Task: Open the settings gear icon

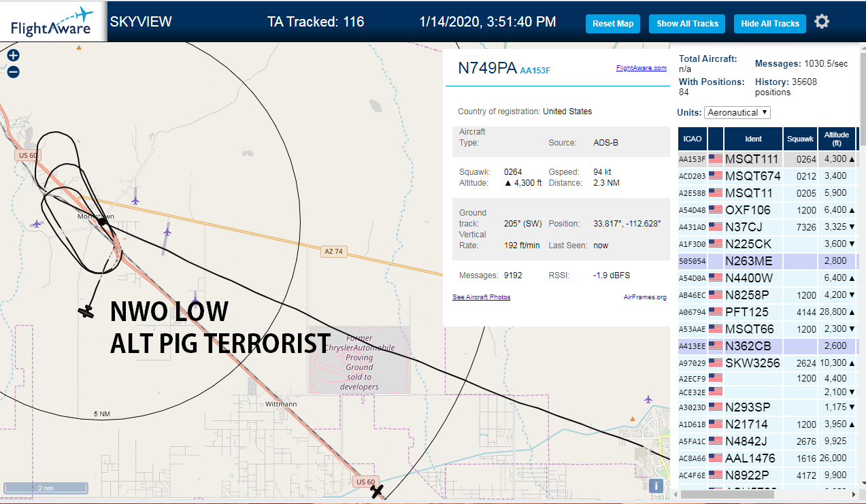Action: click(x=822, y=22)
